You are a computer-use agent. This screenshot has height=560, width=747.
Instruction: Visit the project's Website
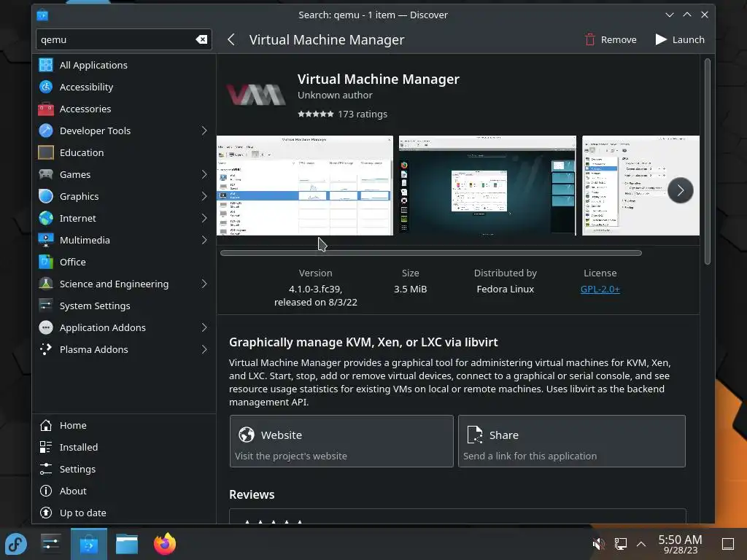pos(341,441)
